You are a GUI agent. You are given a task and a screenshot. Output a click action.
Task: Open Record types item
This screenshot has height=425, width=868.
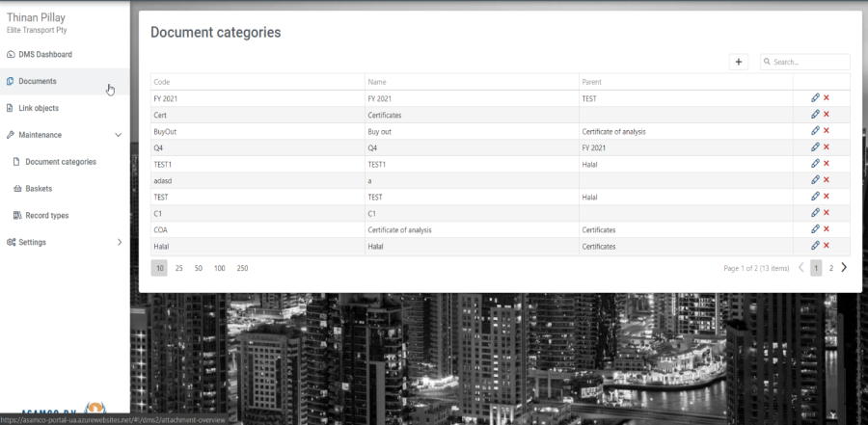(46, 215)
